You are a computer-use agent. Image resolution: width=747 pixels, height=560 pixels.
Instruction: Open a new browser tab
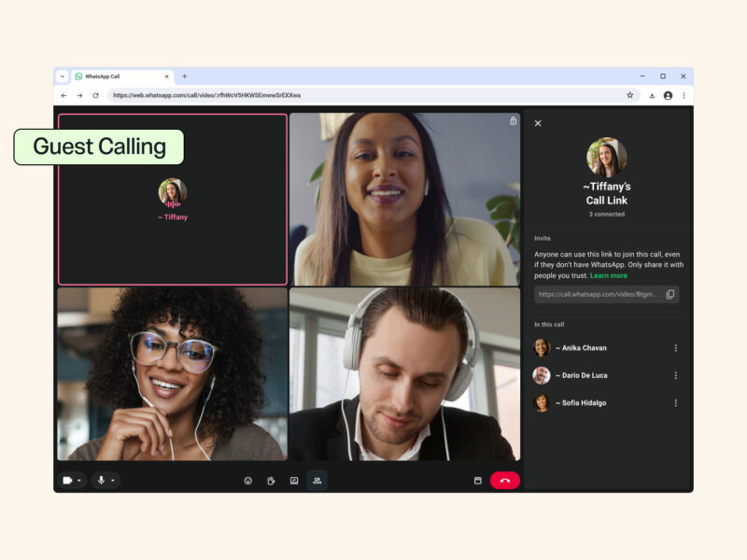184,77
